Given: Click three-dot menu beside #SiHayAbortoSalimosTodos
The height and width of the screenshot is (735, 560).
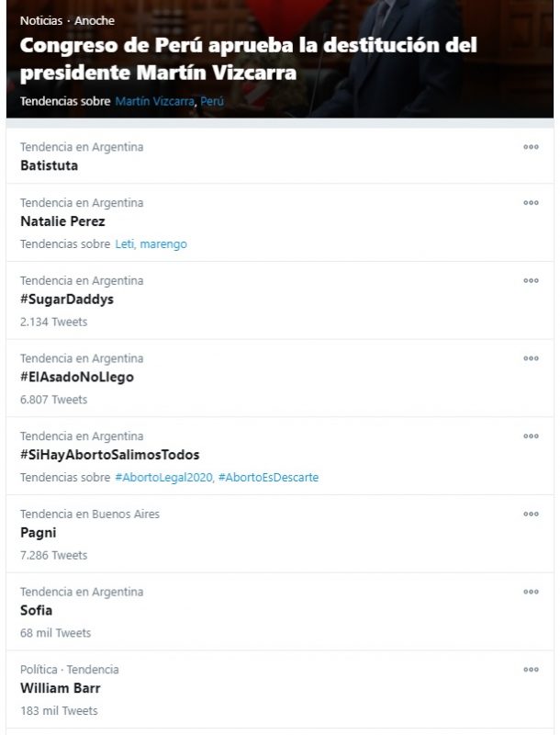Looking at the screenshot, I should [x=531, y=436].
